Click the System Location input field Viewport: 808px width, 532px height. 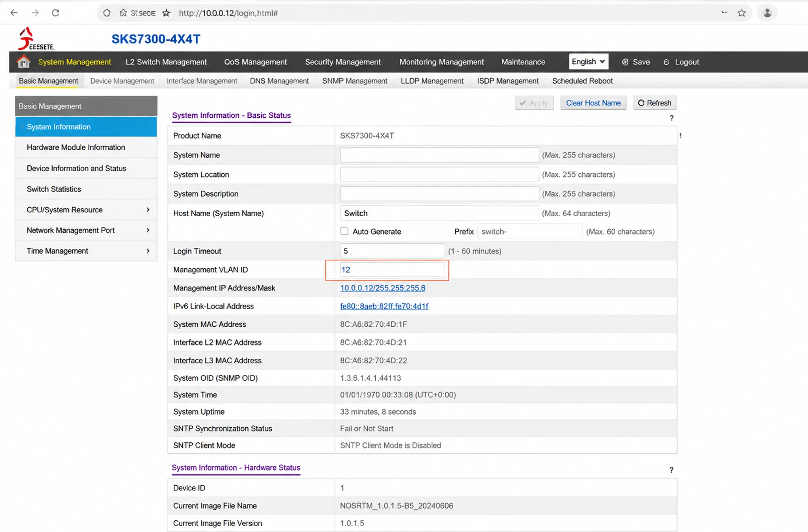[439, 175]
